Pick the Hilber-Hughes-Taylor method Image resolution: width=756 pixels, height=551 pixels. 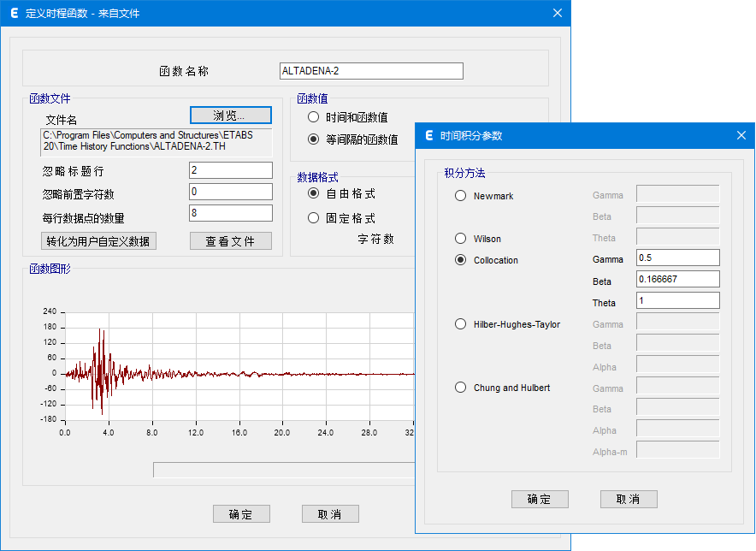pos(461,324)
